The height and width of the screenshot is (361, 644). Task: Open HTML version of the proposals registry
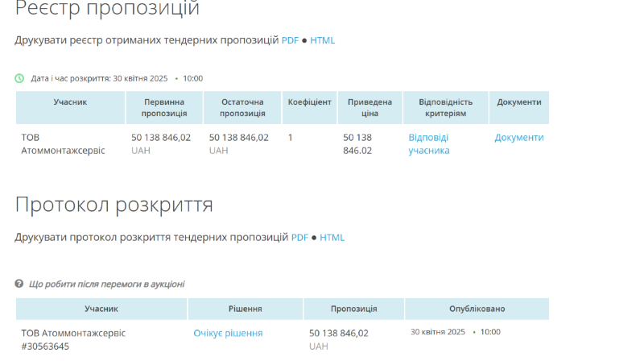(323, 40)
